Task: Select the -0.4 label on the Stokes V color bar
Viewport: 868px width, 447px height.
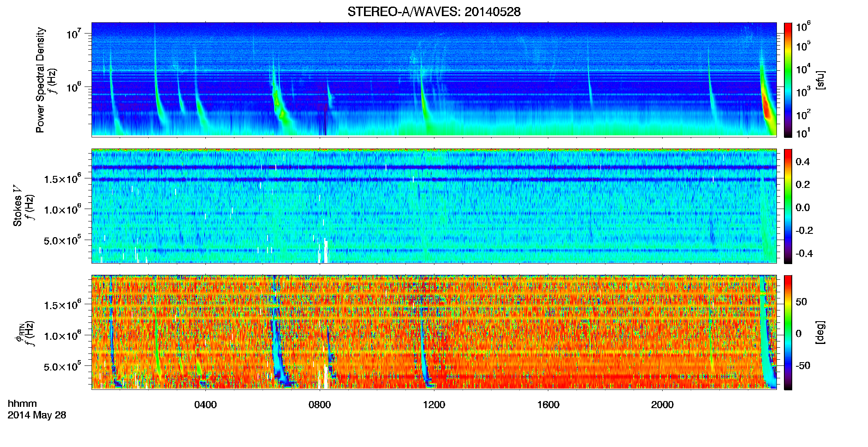Action: (804, 253)
